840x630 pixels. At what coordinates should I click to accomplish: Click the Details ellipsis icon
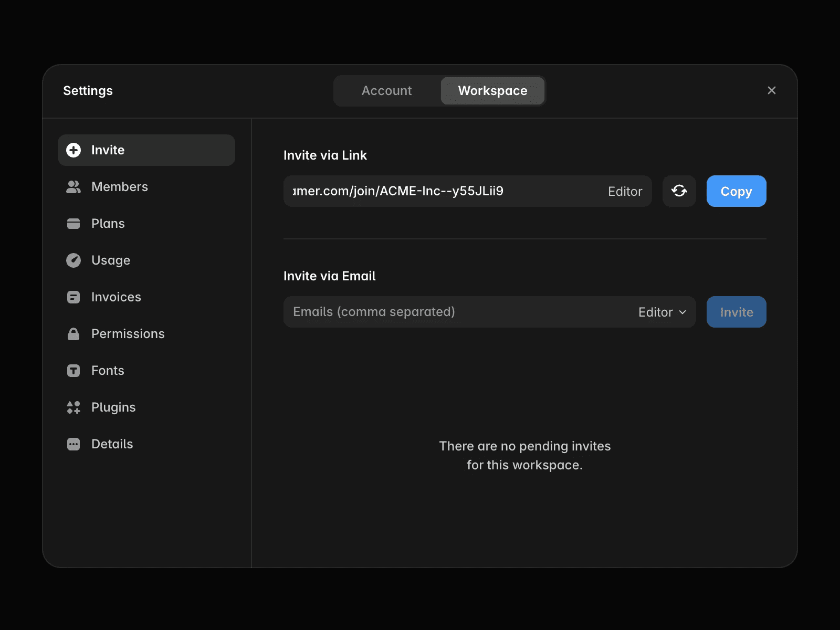(73, 444)
